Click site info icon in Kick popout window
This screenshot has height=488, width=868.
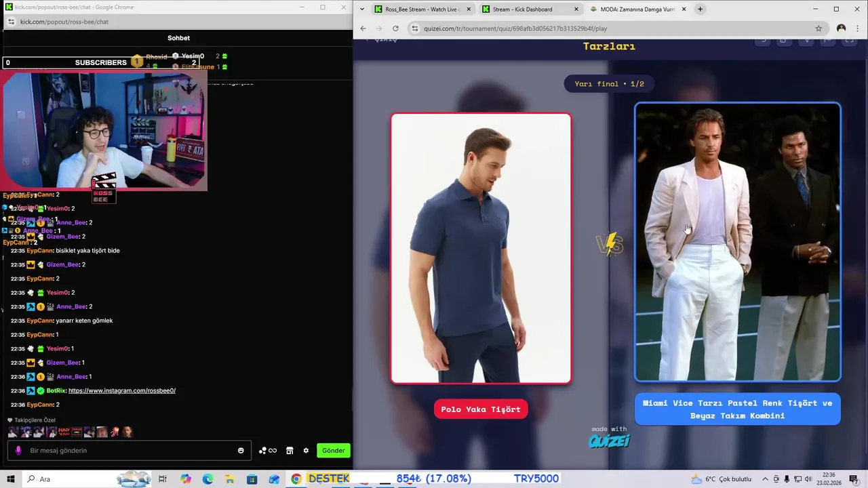[10, 22]
